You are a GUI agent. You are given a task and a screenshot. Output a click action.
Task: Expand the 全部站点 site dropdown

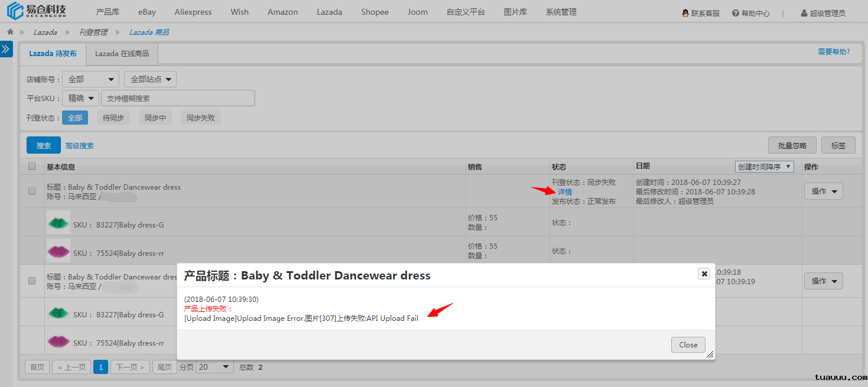click(150, 79)
